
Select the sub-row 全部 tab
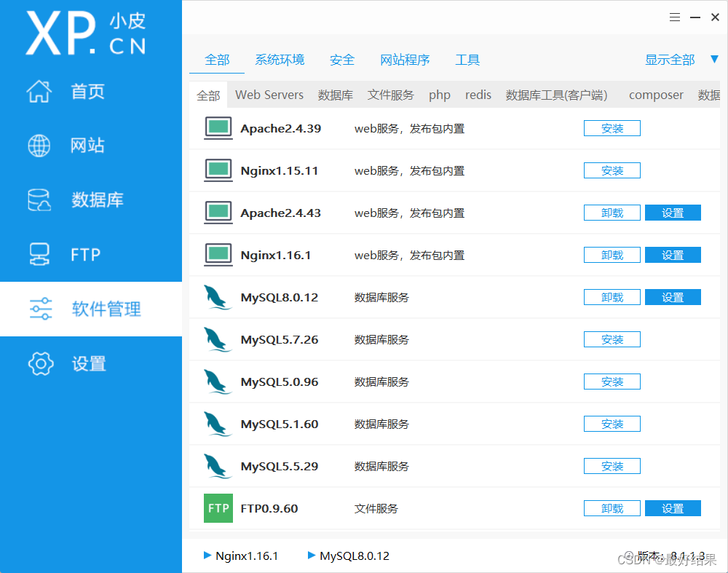208,95
